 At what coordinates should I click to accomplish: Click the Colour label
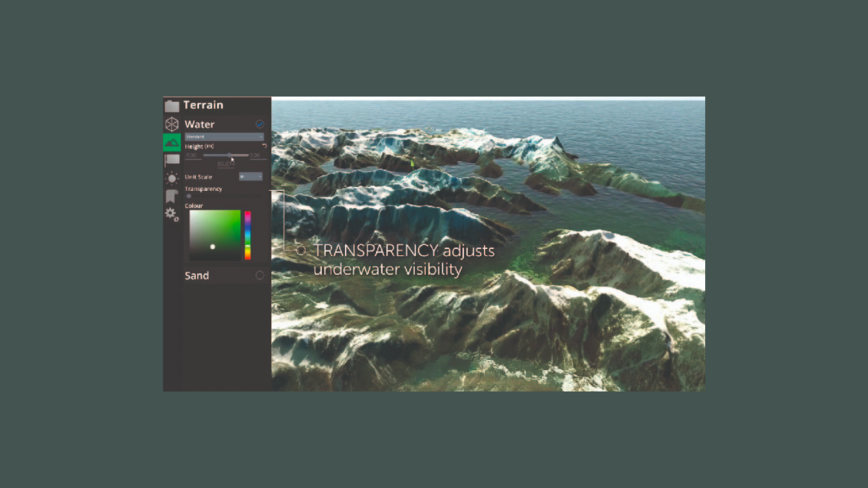[x=194, y=205]
